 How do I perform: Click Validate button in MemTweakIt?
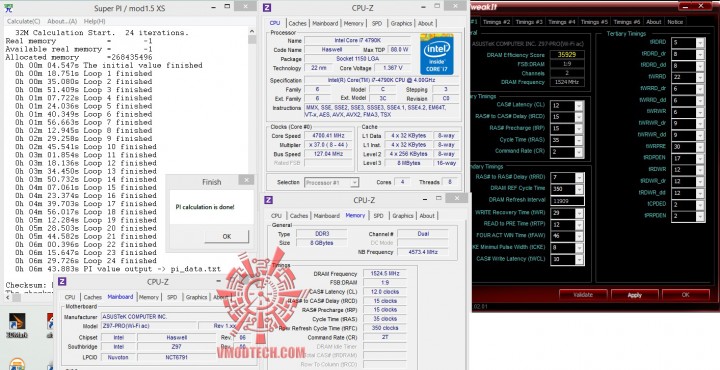583,295
